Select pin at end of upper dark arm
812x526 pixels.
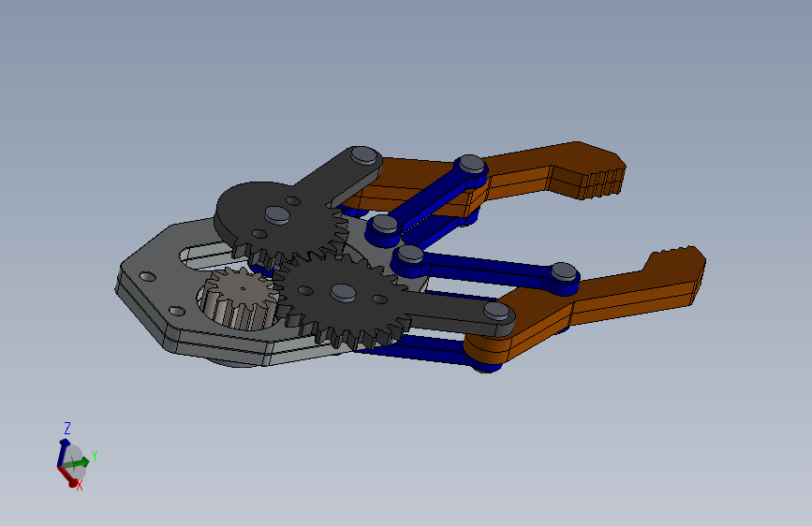click(364, 155)
